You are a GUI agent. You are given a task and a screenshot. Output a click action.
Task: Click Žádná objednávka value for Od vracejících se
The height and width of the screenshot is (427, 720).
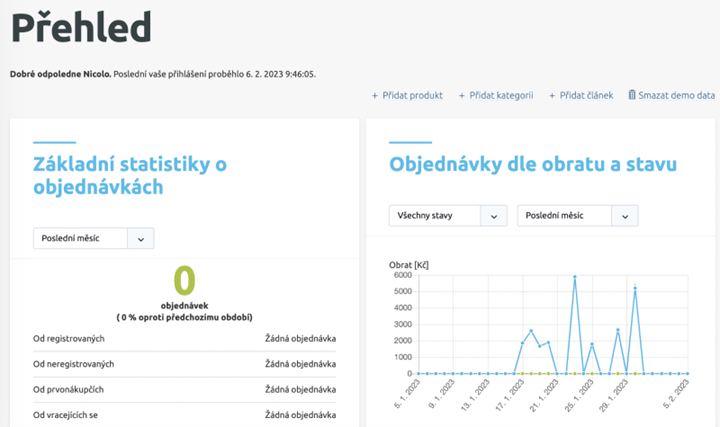(300, 415)
